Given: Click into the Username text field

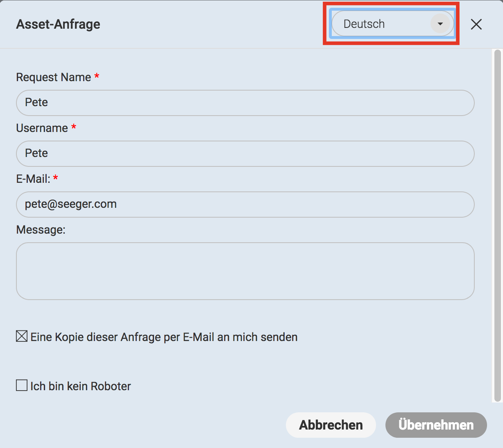Looking at the screenshot, I should click(245, 154).
